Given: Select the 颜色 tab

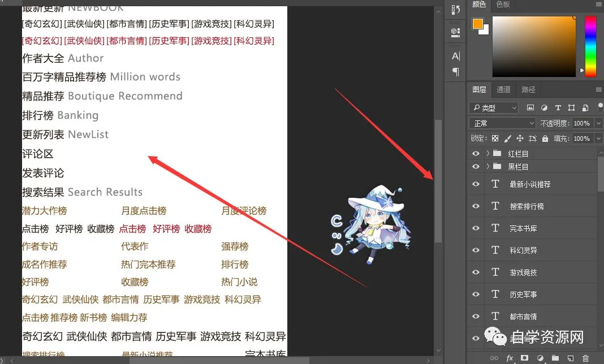Looking at the screenshot, I should click(479, 4).
